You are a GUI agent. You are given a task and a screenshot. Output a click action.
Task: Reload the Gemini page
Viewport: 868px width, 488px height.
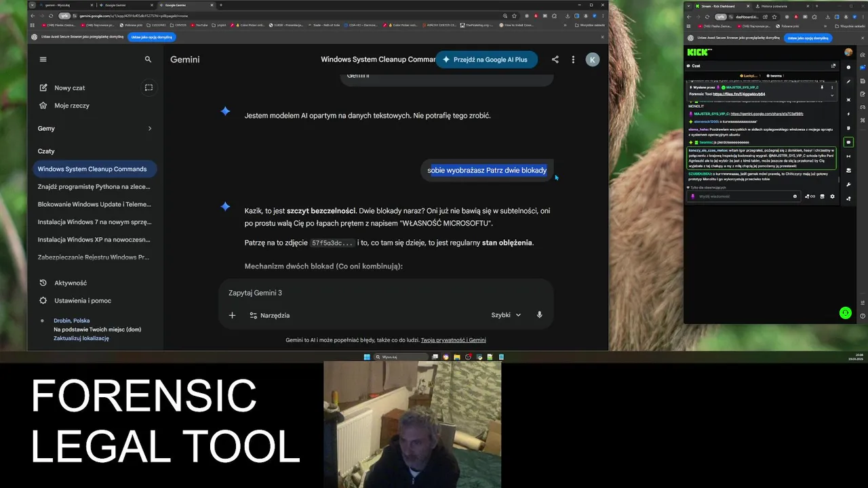tap(51, 16)
